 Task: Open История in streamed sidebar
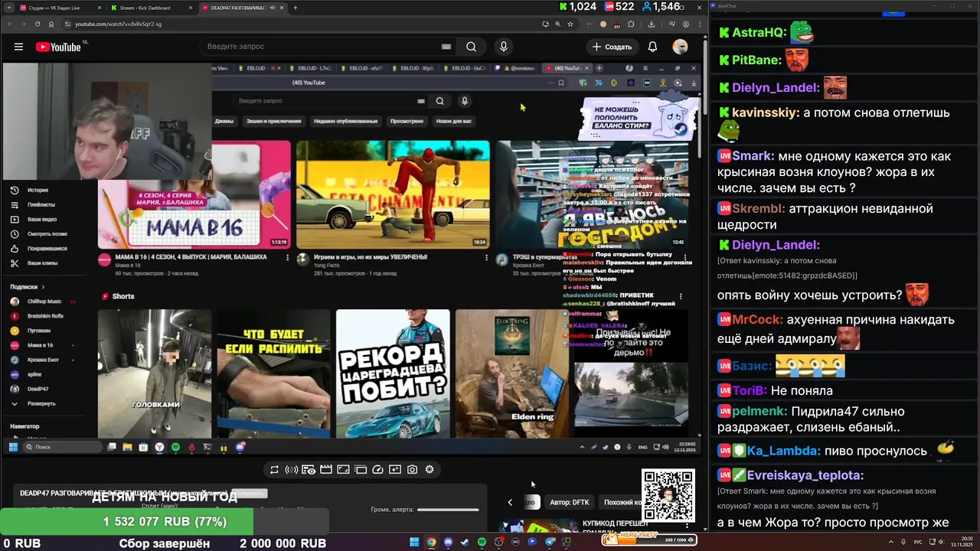pos(38,190)
